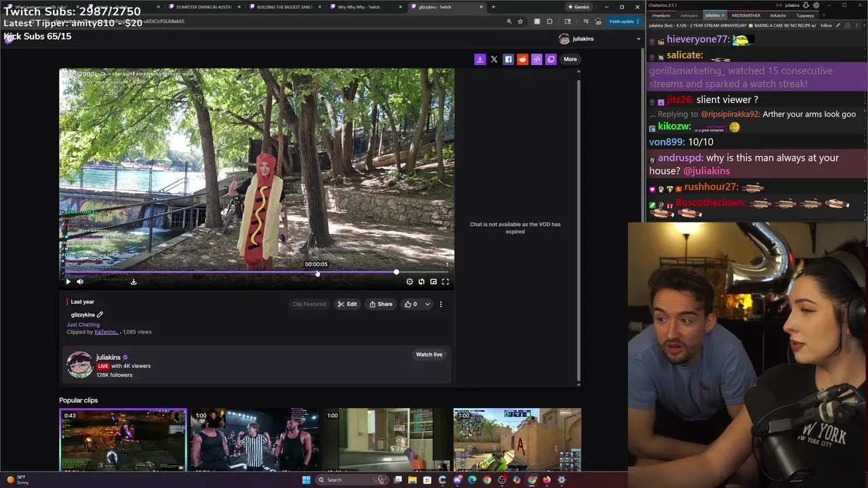Open @juliakins mention in andruspd's message
868x488 pixels.
pyautogui.click(x=707, y=171)
